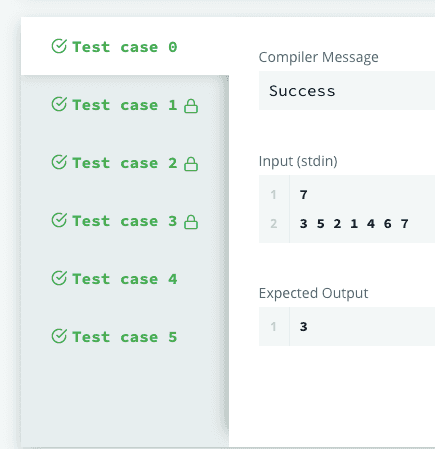
Task: Click the checkmark icon beside Test case 0
Action: [59, 46]
